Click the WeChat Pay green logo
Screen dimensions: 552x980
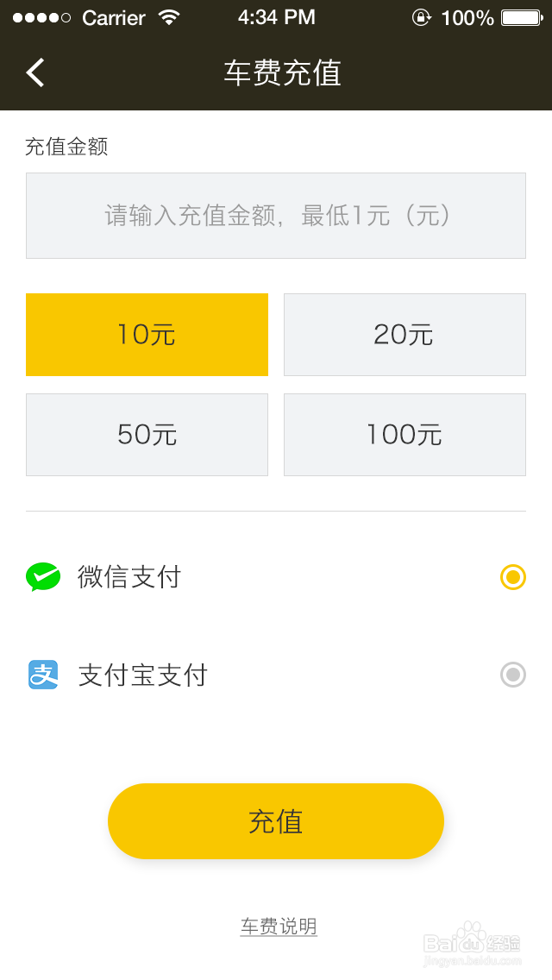coord(43,576)
